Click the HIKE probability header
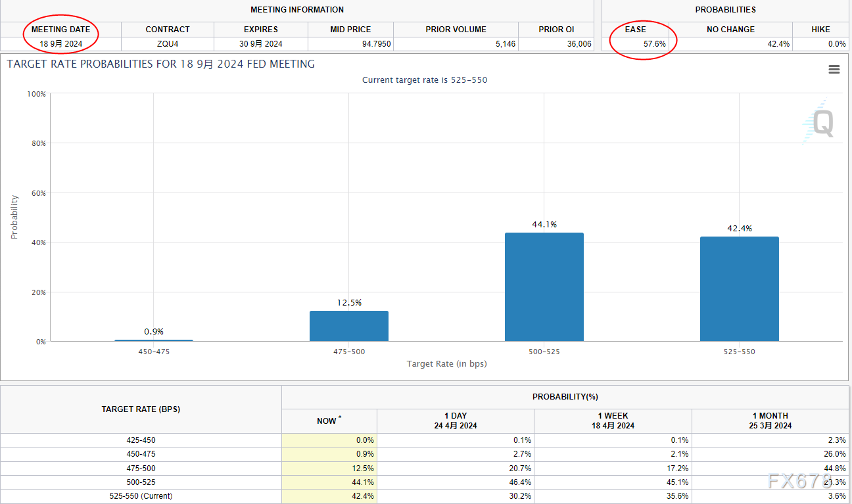This screenshot has width=852, height=504. (x=820, y=30)
